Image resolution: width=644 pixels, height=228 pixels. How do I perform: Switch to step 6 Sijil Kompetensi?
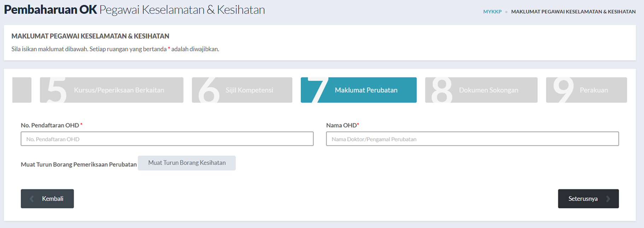(242, 90)
